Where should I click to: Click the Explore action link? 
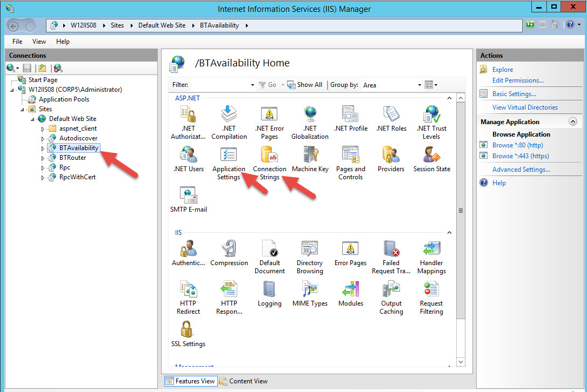click(502, 70)
